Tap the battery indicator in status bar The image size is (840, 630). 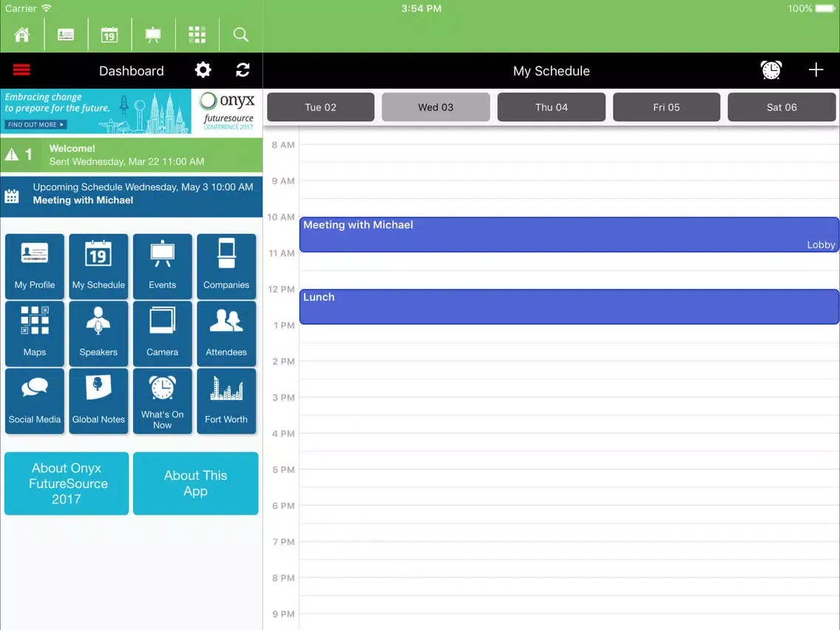click(824, 9)
